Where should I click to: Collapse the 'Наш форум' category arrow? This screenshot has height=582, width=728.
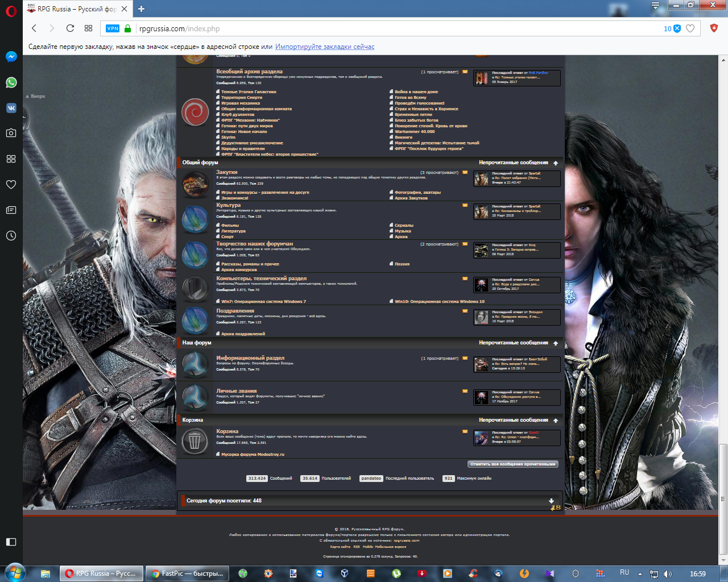pyautogui.click(x=556, y=343)
